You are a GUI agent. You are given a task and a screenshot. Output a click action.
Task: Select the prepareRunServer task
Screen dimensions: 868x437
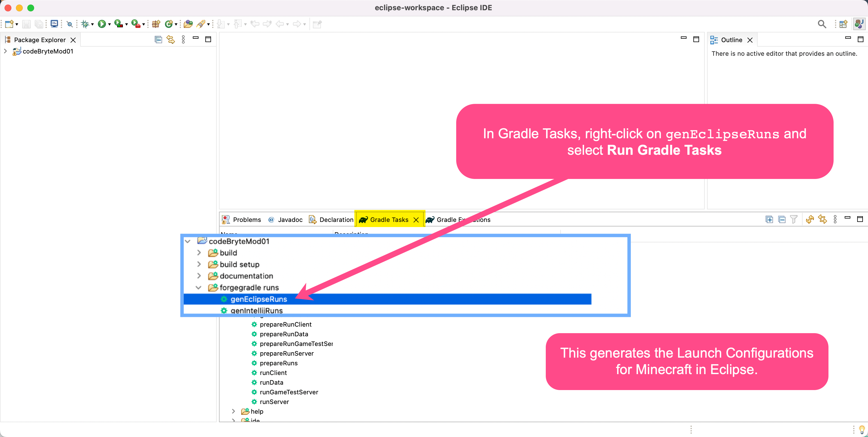pyautogui.click(x=286, y=353)
